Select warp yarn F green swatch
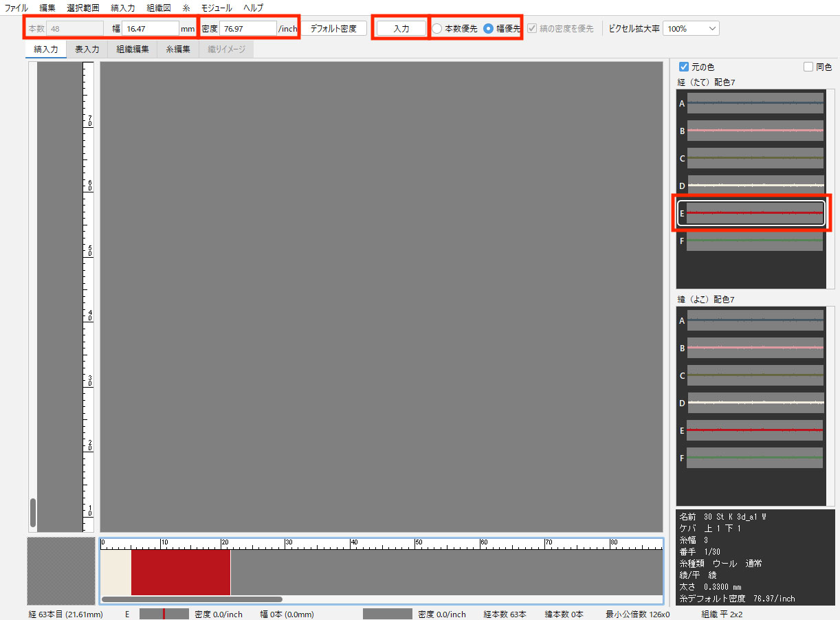840x620 pixels. point(755,241)
